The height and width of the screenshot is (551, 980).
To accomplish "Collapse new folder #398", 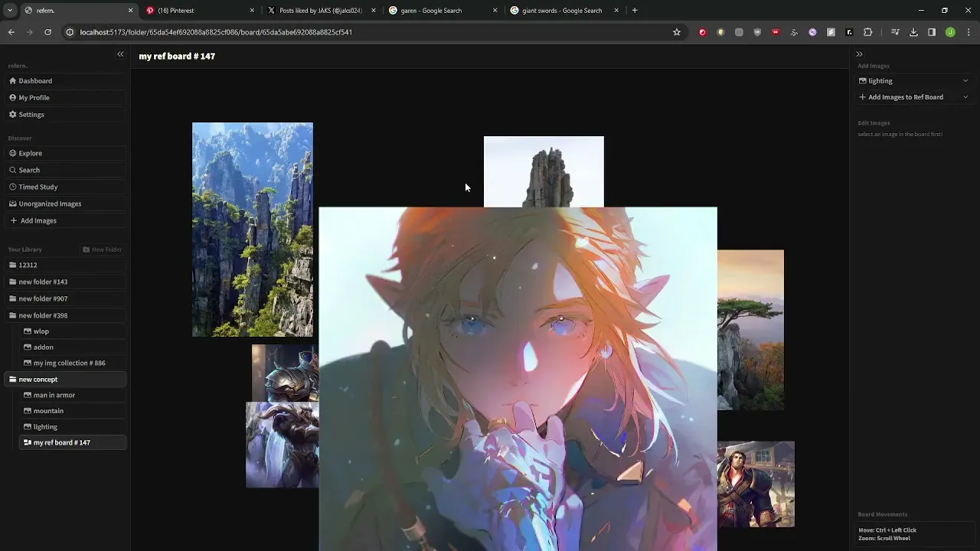I will [x=65, y=315].
